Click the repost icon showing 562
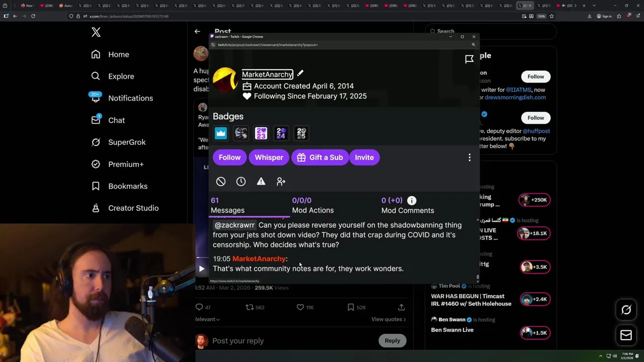644x362 pixels. click(x=250, y=307)
